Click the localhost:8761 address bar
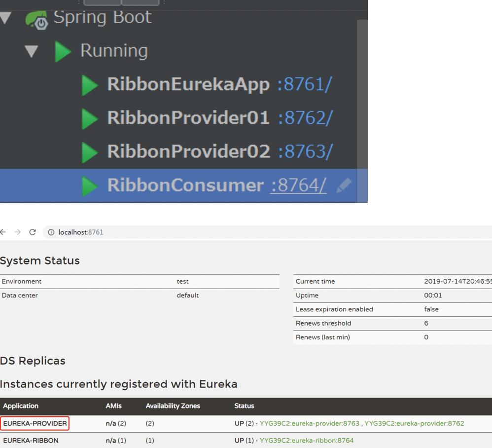Viewport: 492px width, 448px height. pos(267,232)
